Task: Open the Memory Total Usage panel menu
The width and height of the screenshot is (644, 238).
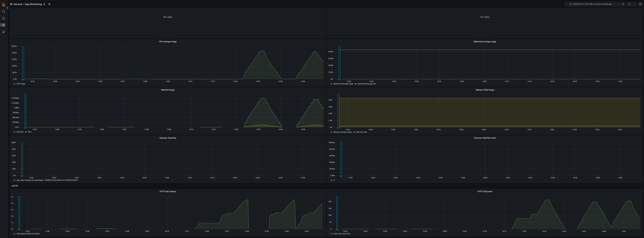Action: tap(485, 90)
